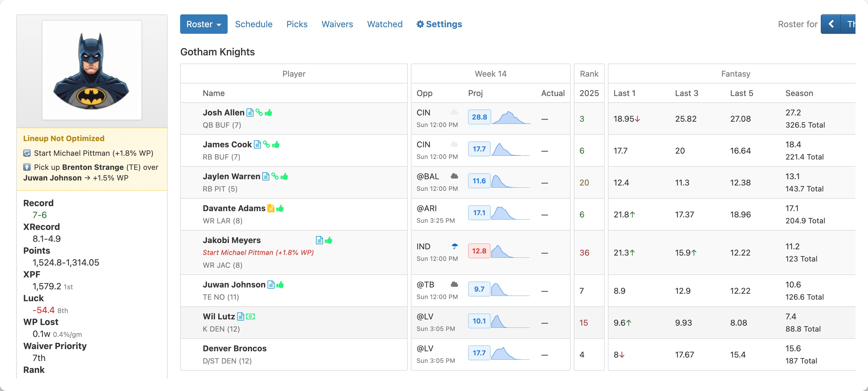Click Josh Allen's 28.8 projection badge
This screenshot has width=868, height=391.
coord(479,117)
